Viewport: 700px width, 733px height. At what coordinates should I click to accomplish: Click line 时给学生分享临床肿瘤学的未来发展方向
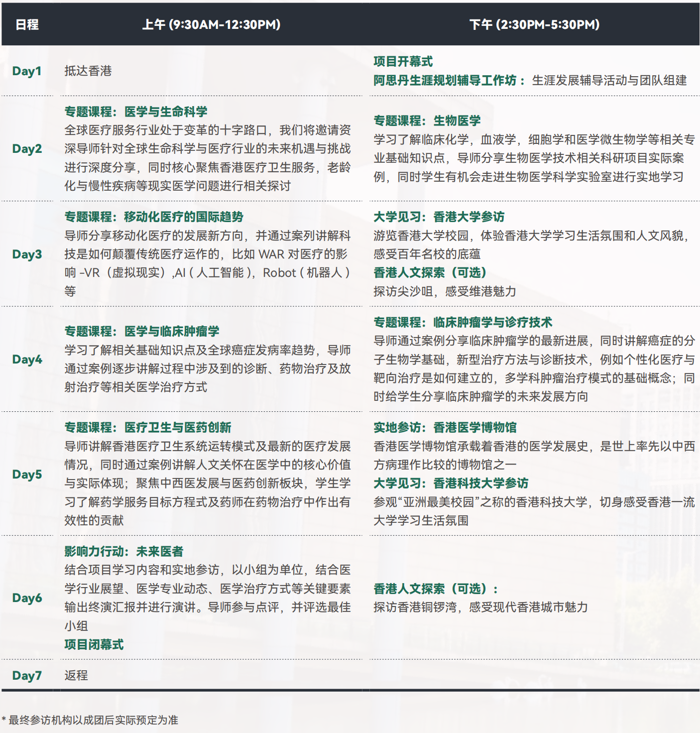pyautogui.click(x=481, y=396)
